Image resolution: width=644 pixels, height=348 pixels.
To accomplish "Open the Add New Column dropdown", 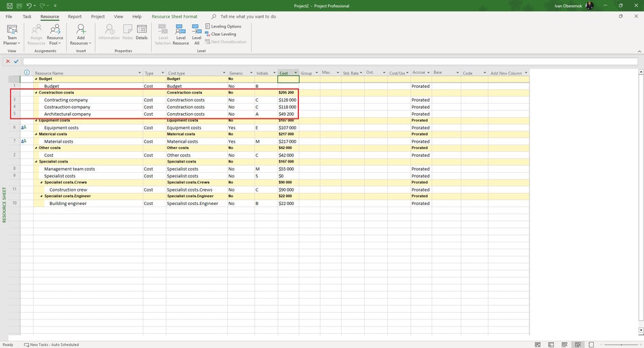I will point(526,73).
